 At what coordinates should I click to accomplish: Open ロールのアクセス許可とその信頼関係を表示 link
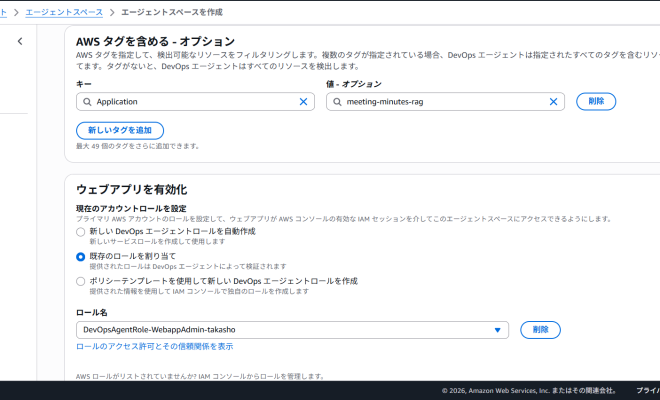[x=155, y=346]
